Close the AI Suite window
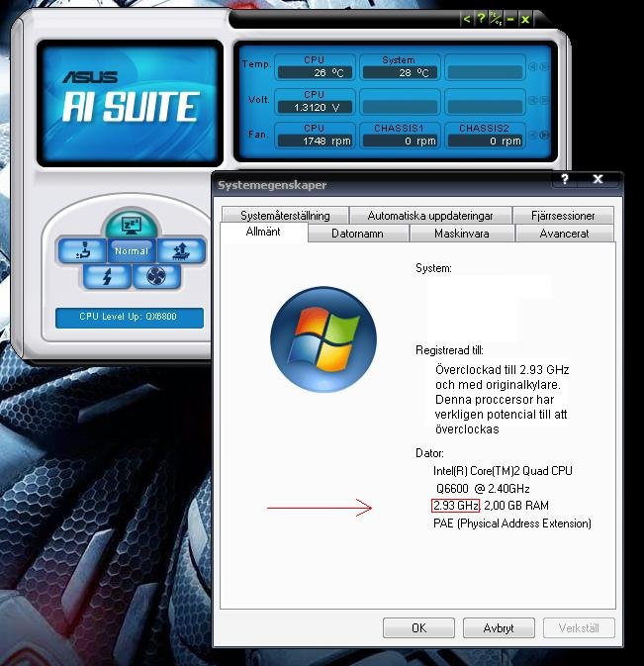Viewport: 644px width, 666px height. point(525,19)
